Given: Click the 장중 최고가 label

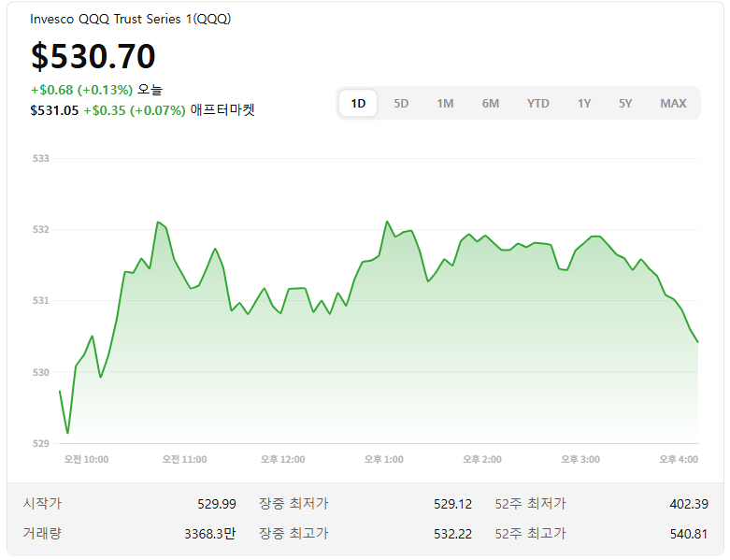Looking at the screenshot, I should (293, 533).
